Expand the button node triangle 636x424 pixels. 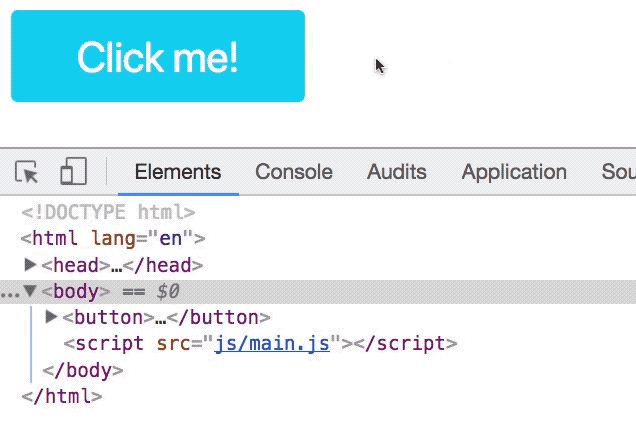51,318
